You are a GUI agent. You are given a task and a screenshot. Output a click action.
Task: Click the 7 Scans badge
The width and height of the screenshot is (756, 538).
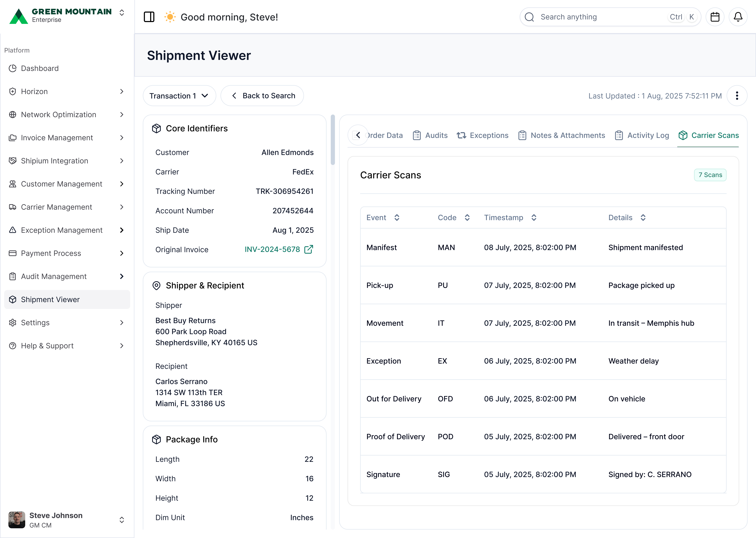click(x=710, y=175)
